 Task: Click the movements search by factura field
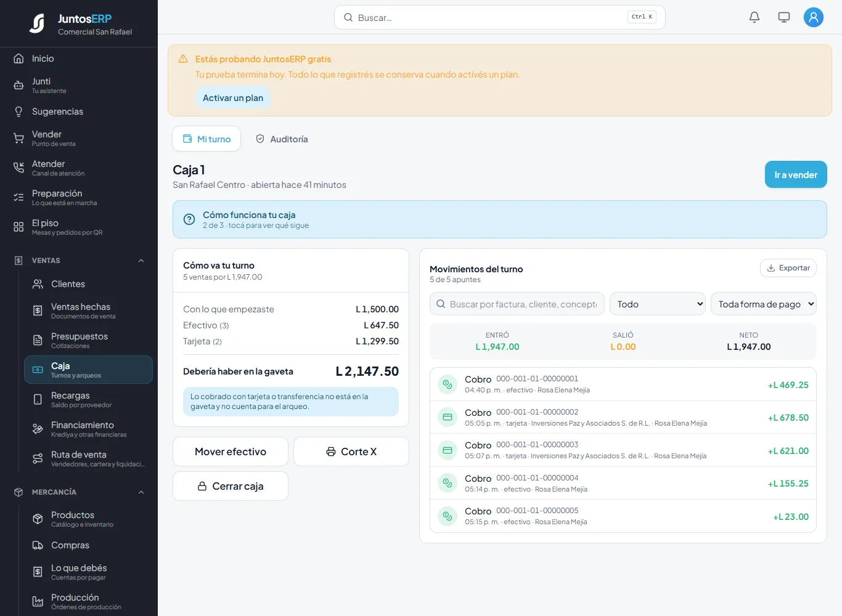click(517, 304)
